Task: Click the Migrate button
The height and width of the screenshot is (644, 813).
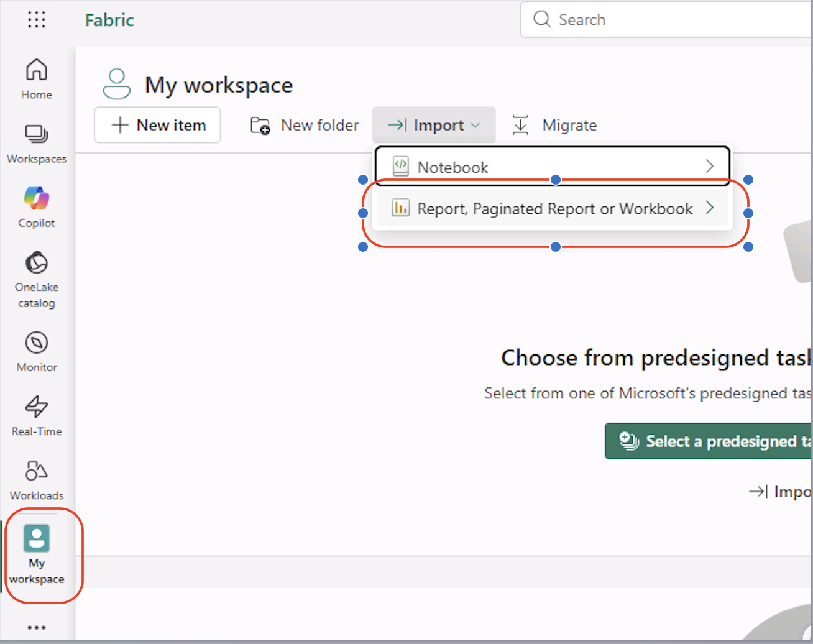Action: point(554,125)
